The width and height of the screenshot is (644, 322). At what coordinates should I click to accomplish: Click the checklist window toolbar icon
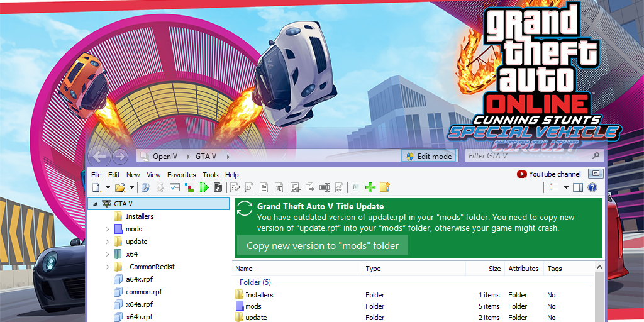[x=175, y=187]
